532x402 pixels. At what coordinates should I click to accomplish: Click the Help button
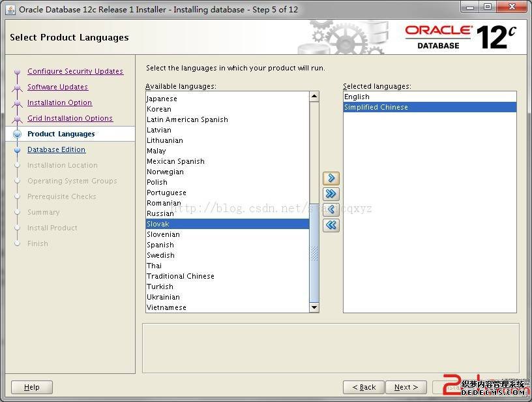point(32,387)
